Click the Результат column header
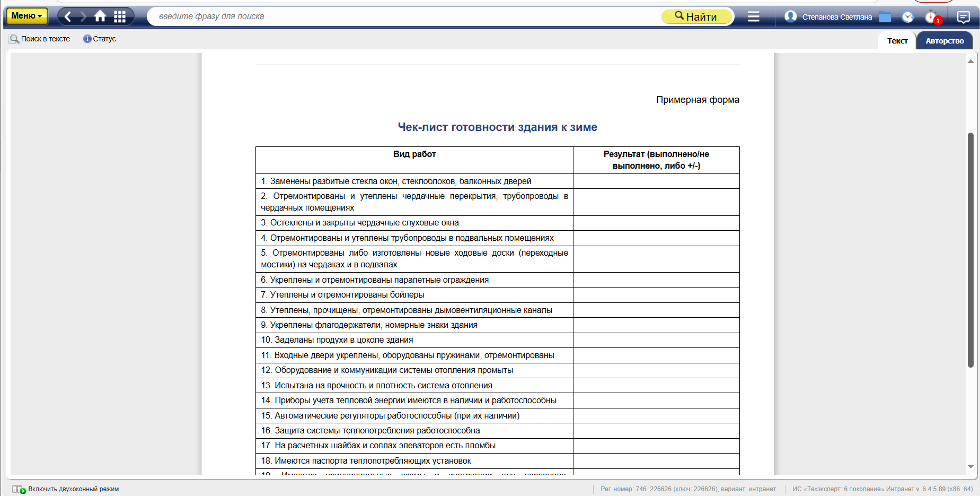This screenshot has height=496, width=980. pyautogui.click(x=656, y=160)
